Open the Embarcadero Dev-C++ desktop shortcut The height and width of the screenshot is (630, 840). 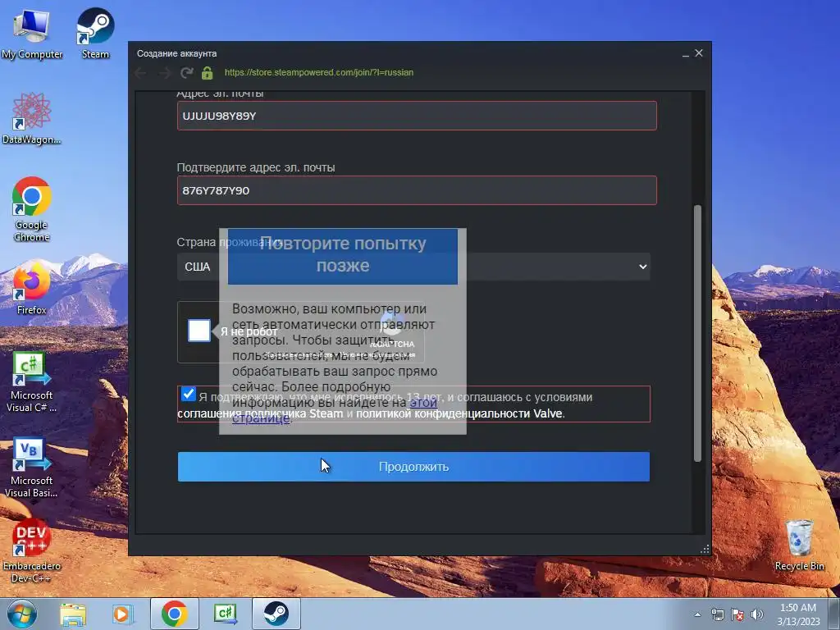(32, 550)
